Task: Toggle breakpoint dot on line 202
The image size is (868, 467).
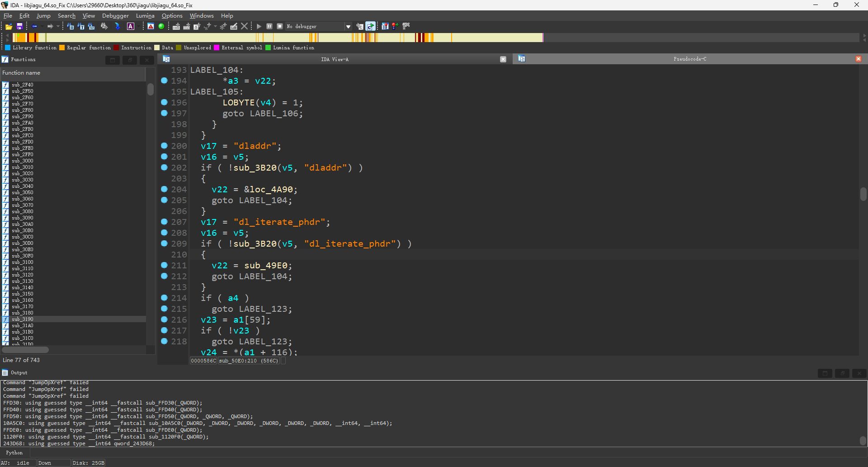Action: click(x=165, y=167)
